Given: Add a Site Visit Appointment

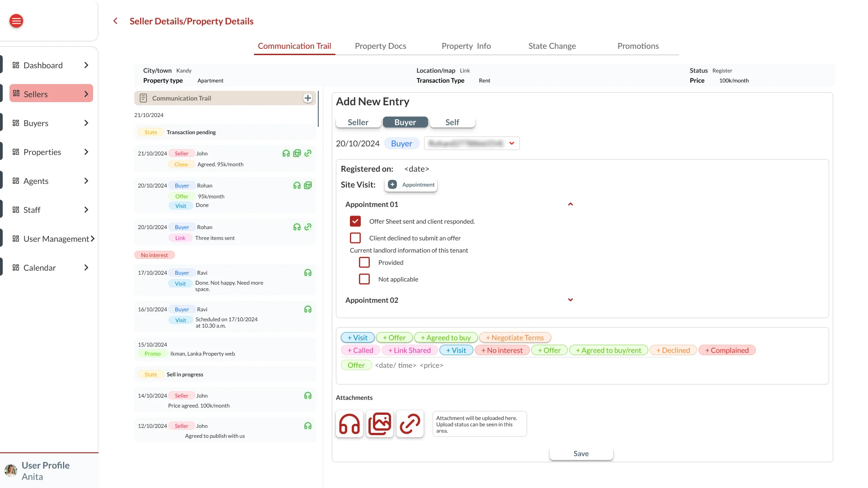Looking at the screenshot, I should pyautogui.click(x=411, y=185).
